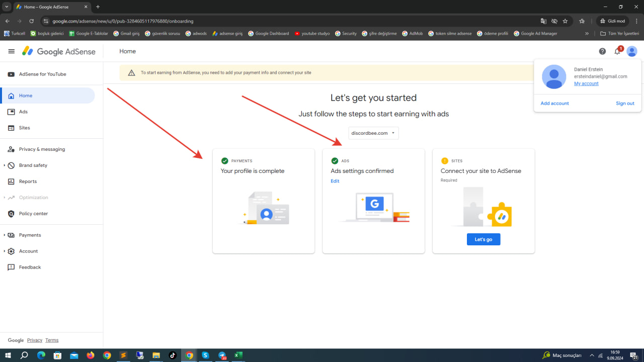Click the Gizli mod incognito indicator

click(612, 21)
